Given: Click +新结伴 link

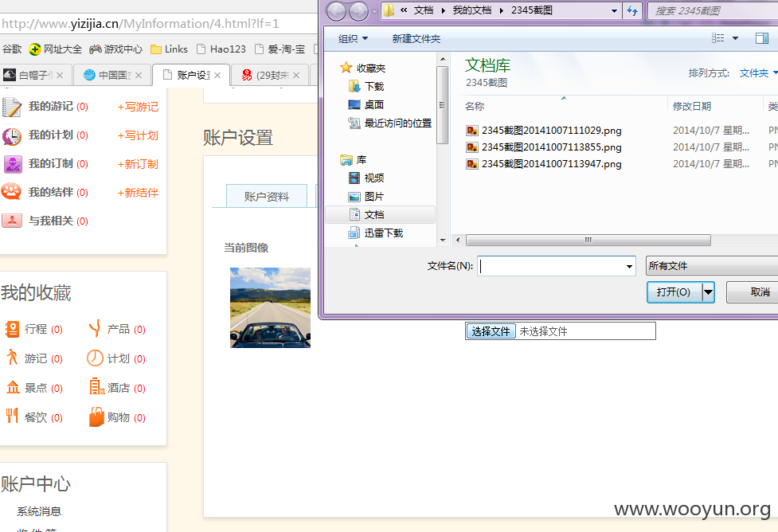Looking at the screenshot, I should click(138, 193).
